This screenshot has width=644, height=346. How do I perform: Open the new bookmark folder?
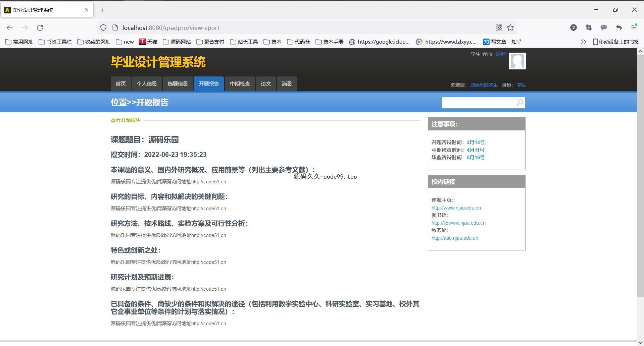pos(125,42)
